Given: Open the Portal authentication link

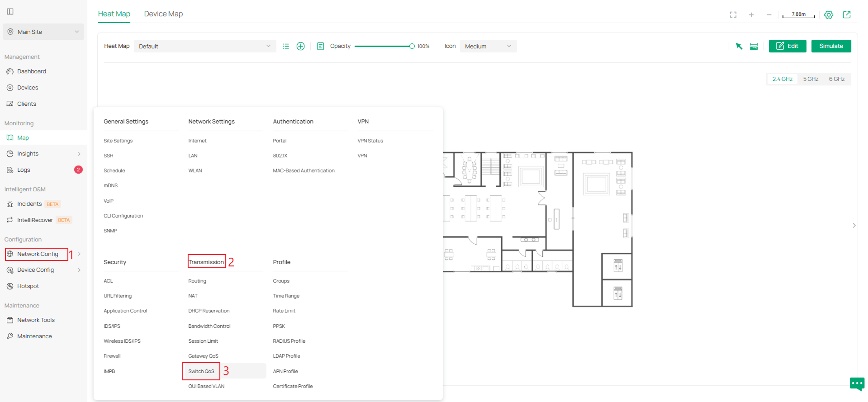Looking at the screenshot, I should pyautogui.click(x=280, y=141).
